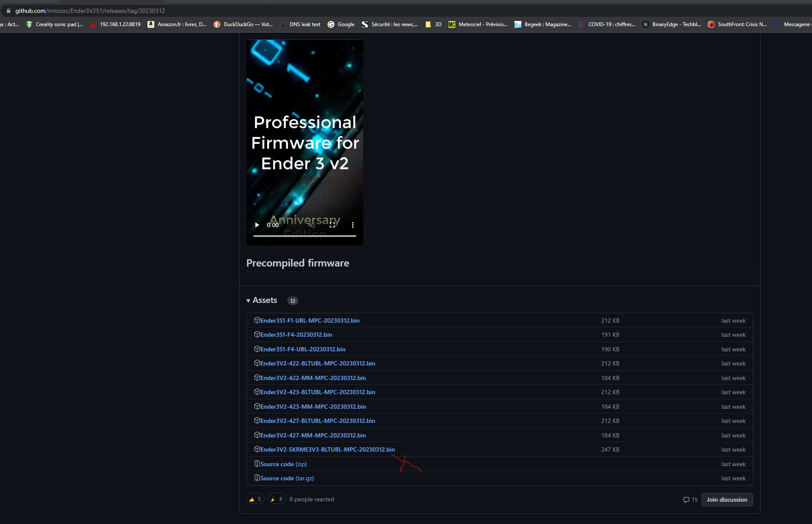812x524 pixels.
Task: React with party popper emoji
Action: tap(277, 499)
